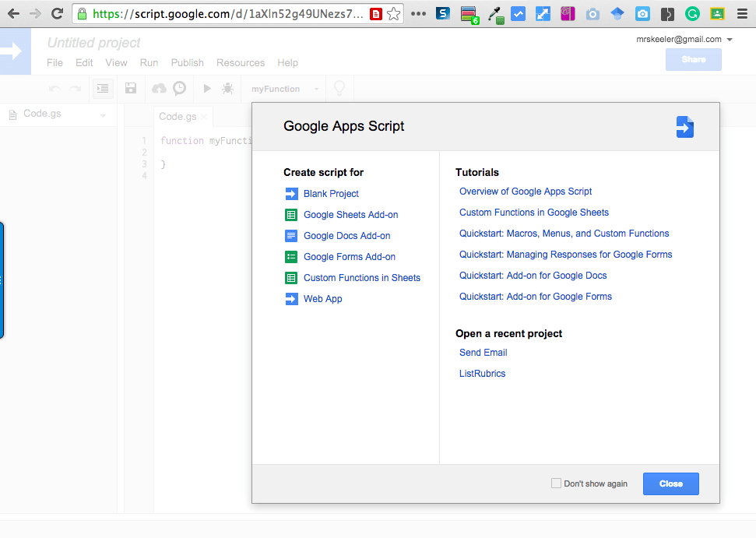Open the Custom Functions in Google Sheets tutorial
The image size is (756, 538).
pos(533,212)
